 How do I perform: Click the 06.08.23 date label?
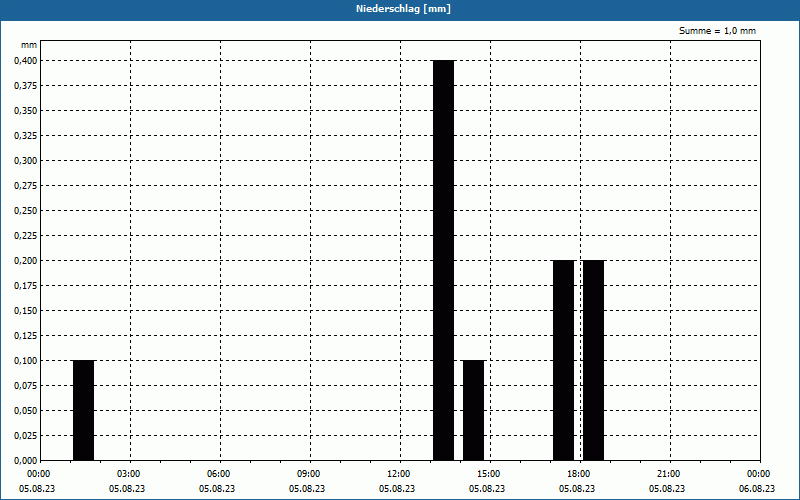[x=757, y=489]
